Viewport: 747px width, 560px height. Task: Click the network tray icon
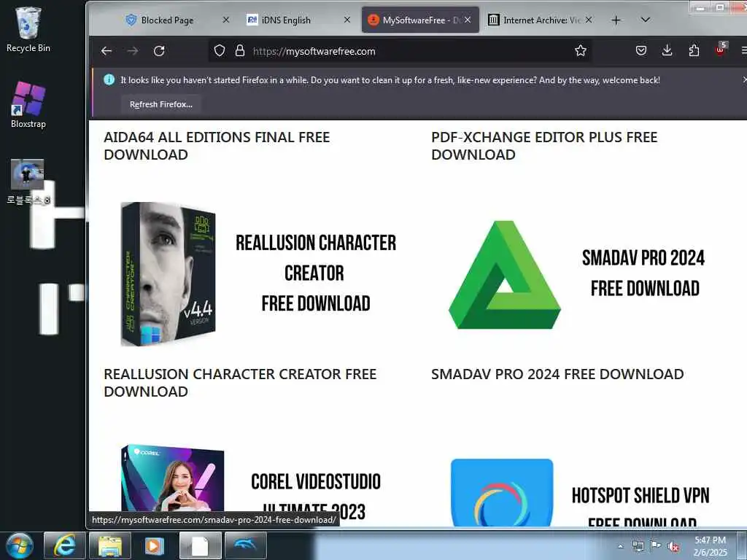(638, 546)
